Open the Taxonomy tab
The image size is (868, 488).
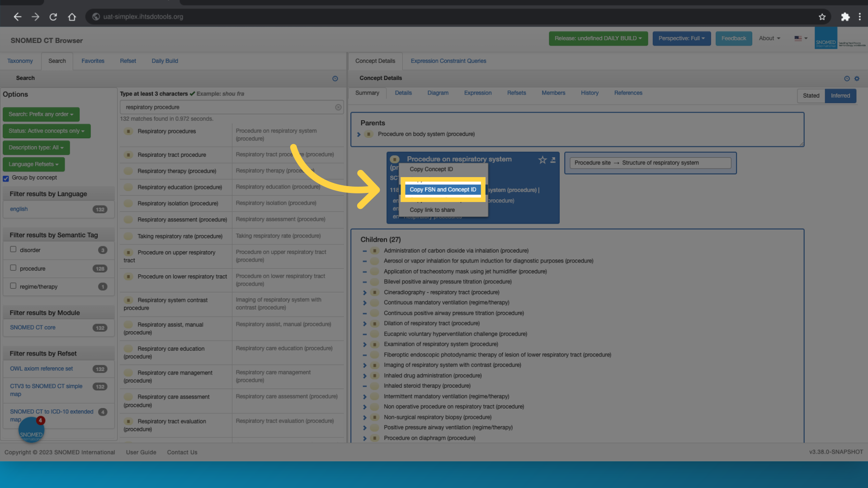click(x=20, y=61)
